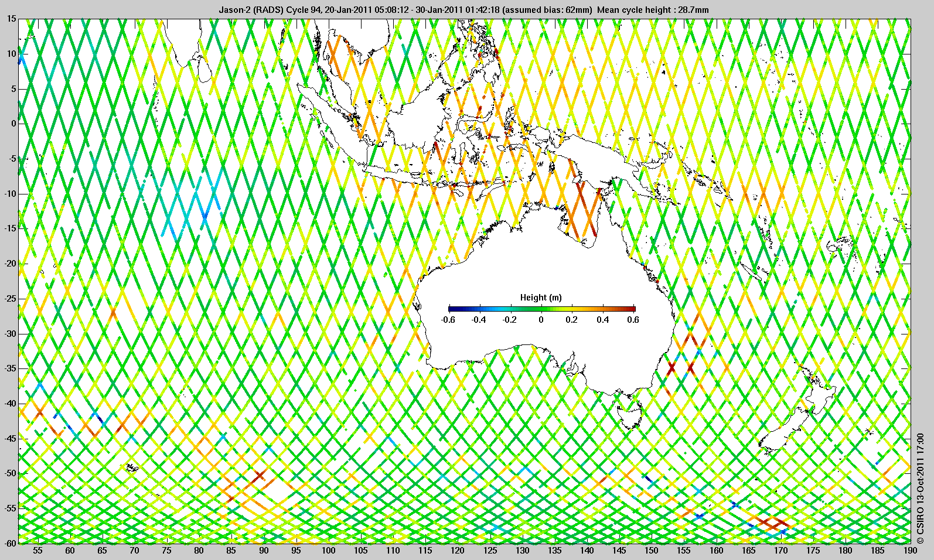Click longitude axis label 180
Viewport: 934px width, 560px height.
(846, 551)
